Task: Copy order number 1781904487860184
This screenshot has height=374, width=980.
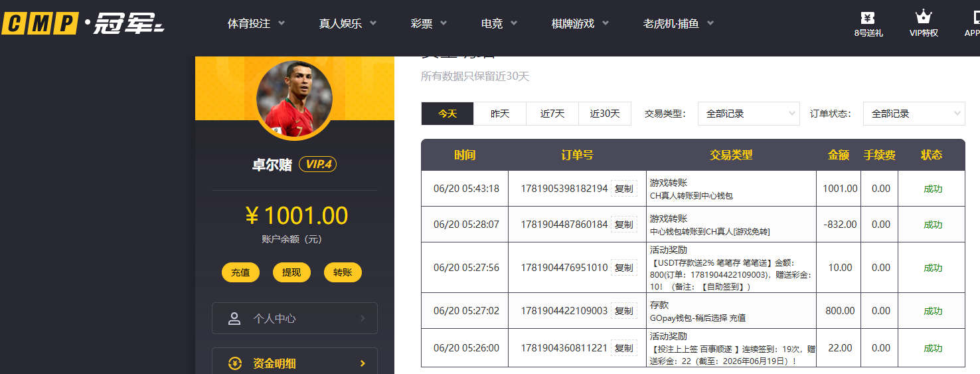Action: [624, 225]
